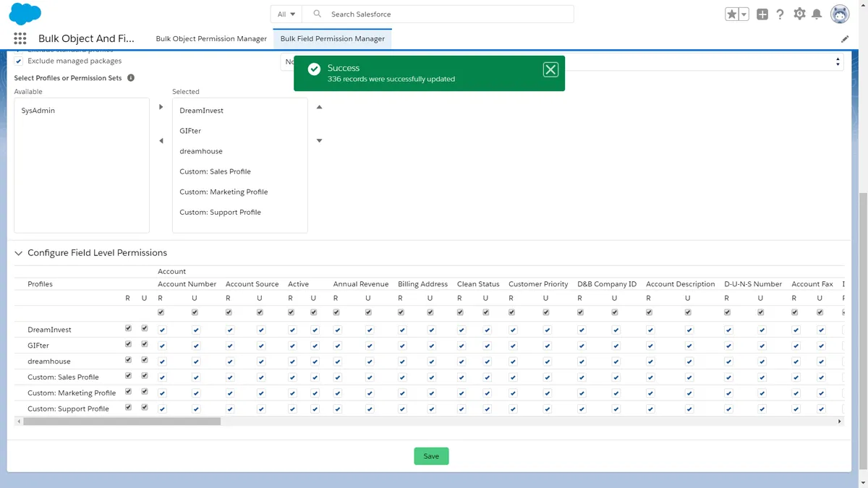
Task: Click the Salesforce cloud logo
Action: click(x=24, y=14)
